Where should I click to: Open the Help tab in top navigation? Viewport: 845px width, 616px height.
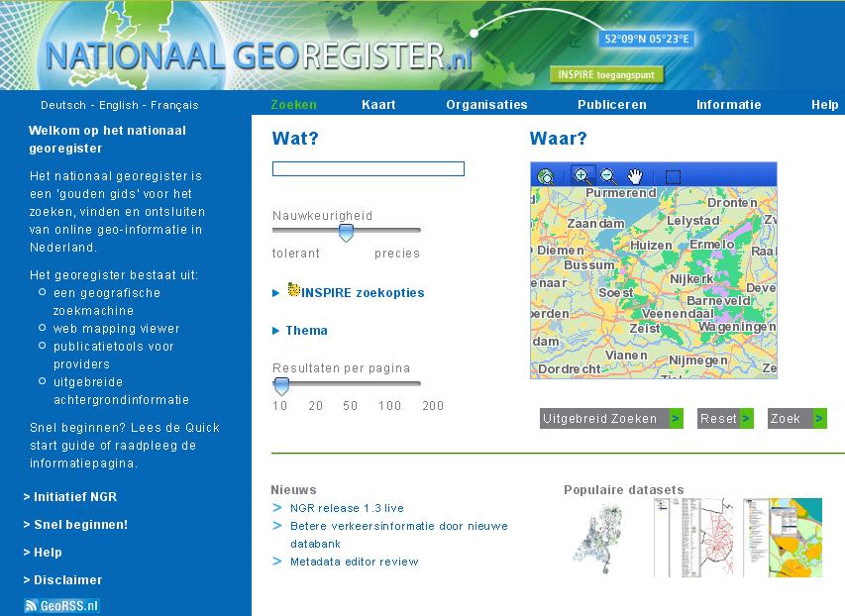pyautogui.click(x=825, y=105)
